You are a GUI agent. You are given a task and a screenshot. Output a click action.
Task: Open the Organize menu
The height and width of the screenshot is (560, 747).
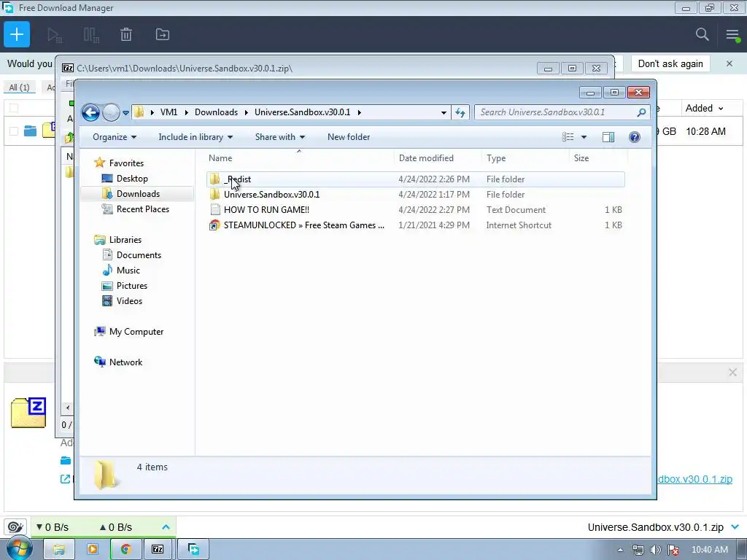(115, 137)
